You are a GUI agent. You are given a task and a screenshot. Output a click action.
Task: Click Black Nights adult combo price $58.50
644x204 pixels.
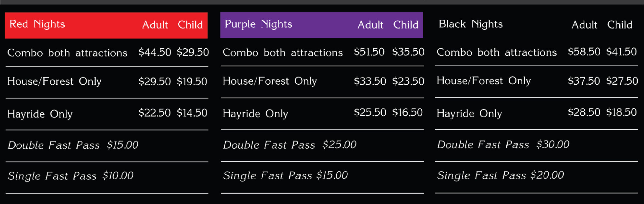pos(584,52)
